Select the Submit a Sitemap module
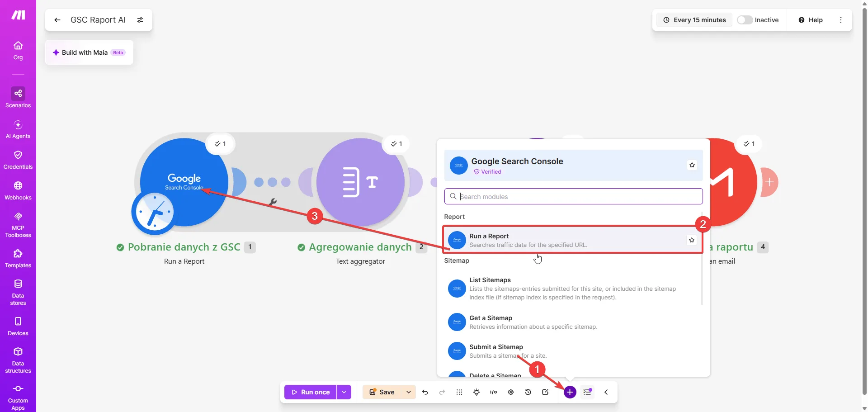868x412 pixels. click(x=573, y=351)
